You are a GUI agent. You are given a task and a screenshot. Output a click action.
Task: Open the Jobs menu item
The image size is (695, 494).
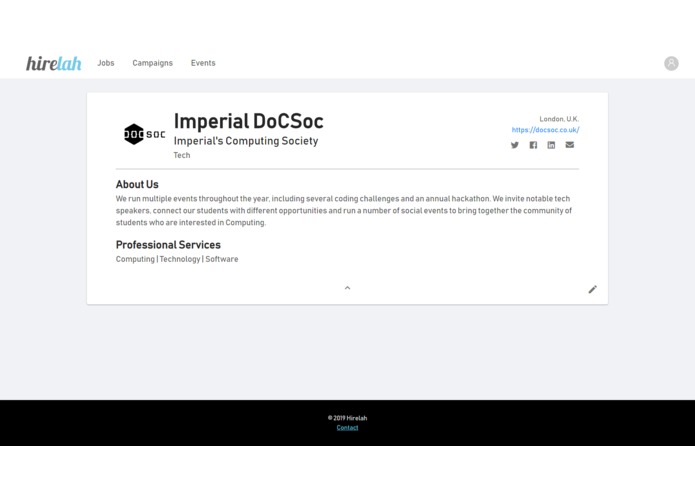106,63
